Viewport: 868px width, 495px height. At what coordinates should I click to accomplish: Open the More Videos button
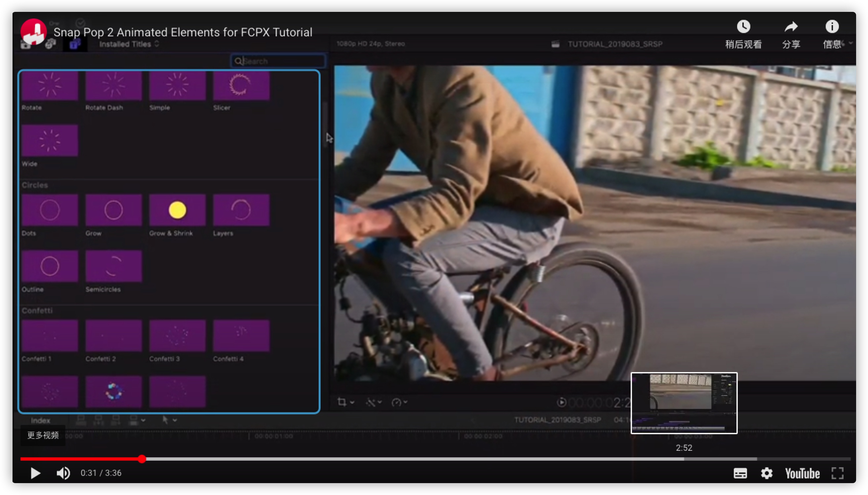click(x=43, y=435)
